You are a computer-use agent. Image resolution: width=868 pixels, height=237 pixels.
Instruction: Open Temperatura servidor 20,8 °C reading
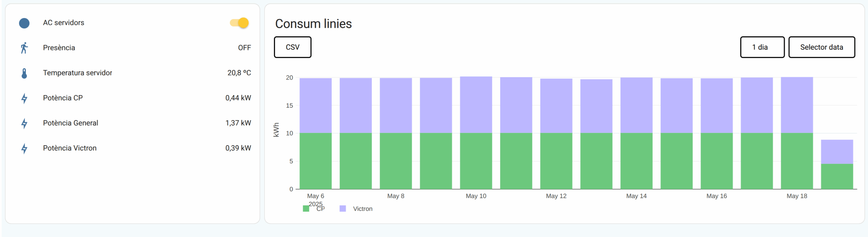click(x=239, y=73)
